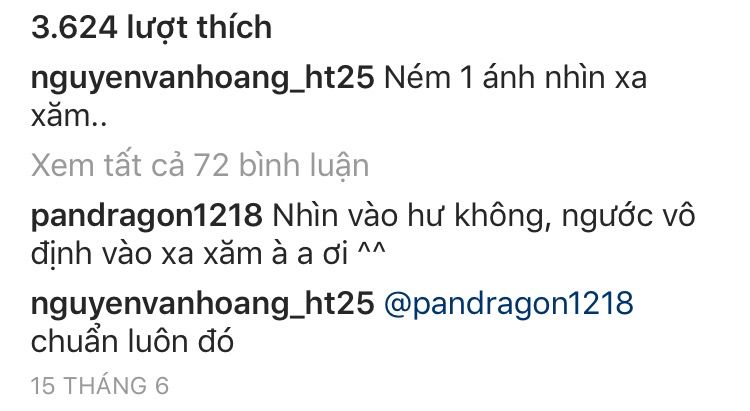
Task: Select the caption text Ném 1 ánh nhìn xa xăm
Action: (x=339, y=97)
